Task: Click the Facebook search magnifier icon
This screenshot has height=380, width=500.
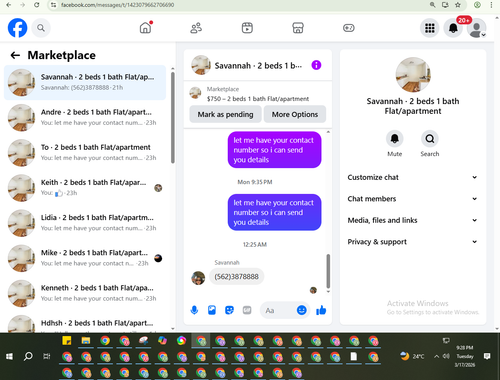Action: click(x=41, y=28)
